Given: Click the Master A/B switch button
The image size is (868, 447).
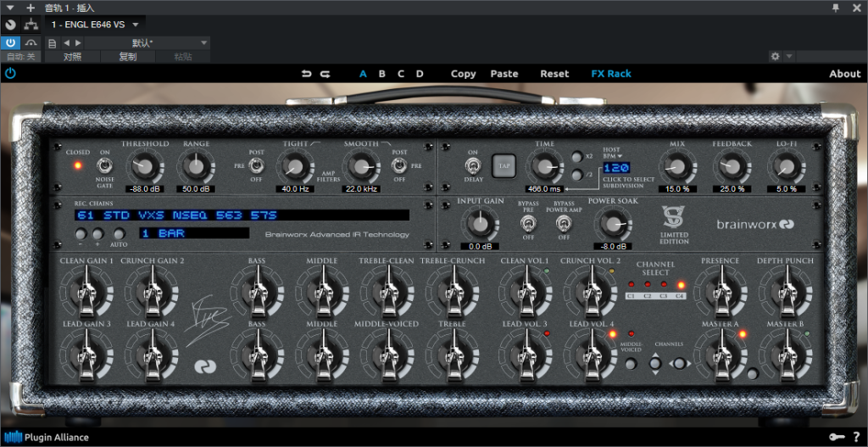Looking at the screenshot, I should point(753,373).
